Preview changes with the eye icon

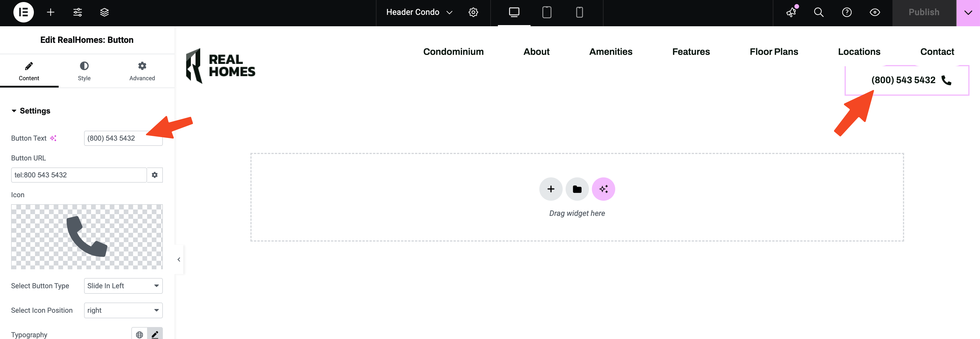(875, 12)
